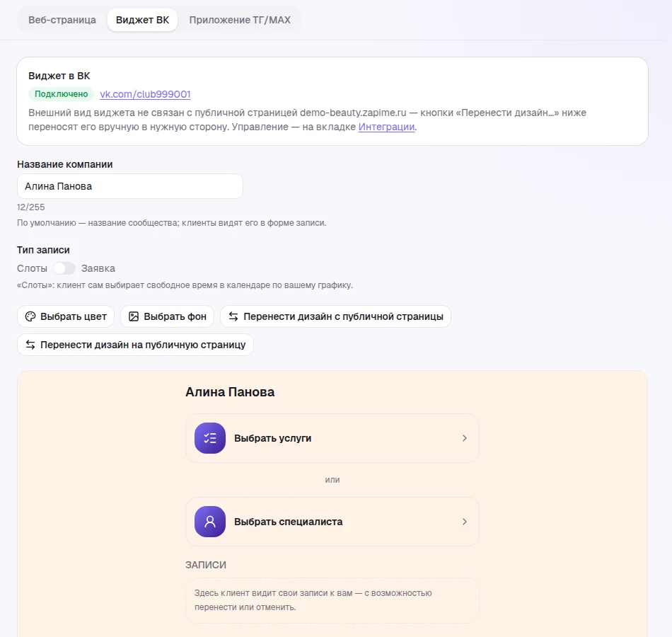Click the Название компании input field
This screenshot has height=637, width=672.
[x=130, y=186]
